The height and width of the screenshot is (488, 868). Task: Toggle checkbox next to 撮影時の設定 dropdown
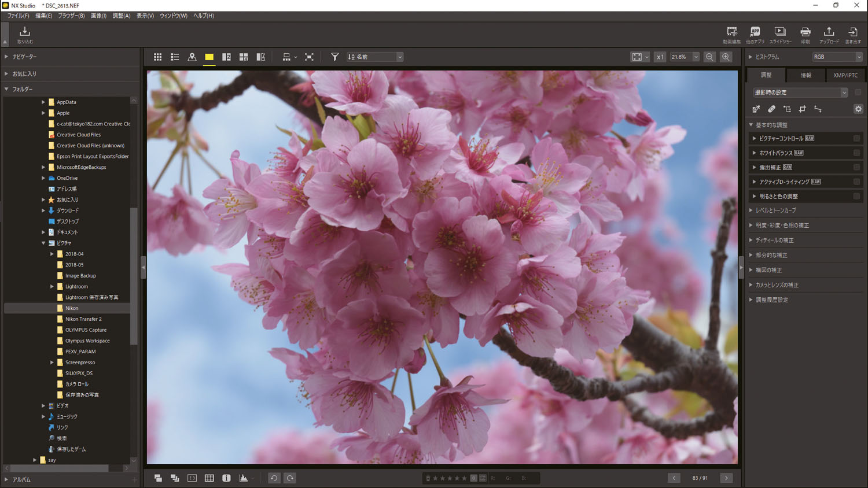click(858, 93)
